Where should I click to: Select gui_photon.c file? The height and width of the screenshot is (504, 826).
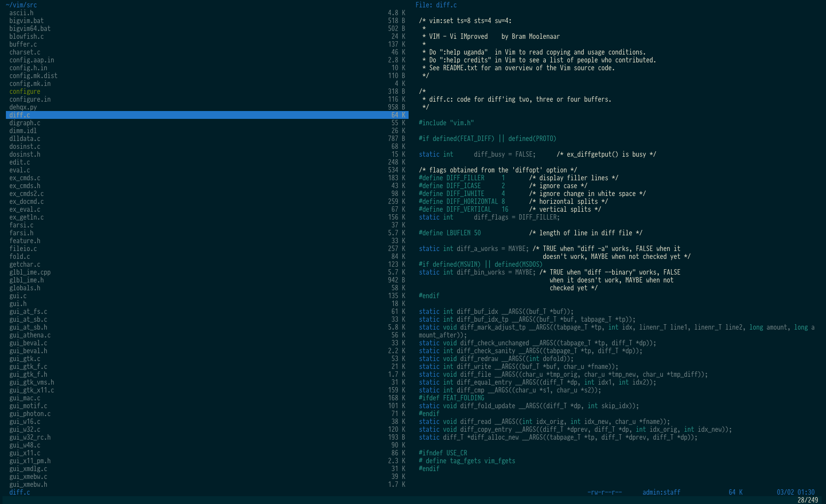coord(207,414)
